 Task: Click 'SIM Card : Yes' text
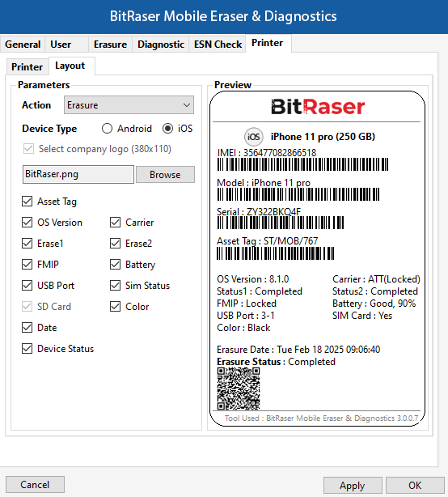pyautogui.click(x=362, y=316)
